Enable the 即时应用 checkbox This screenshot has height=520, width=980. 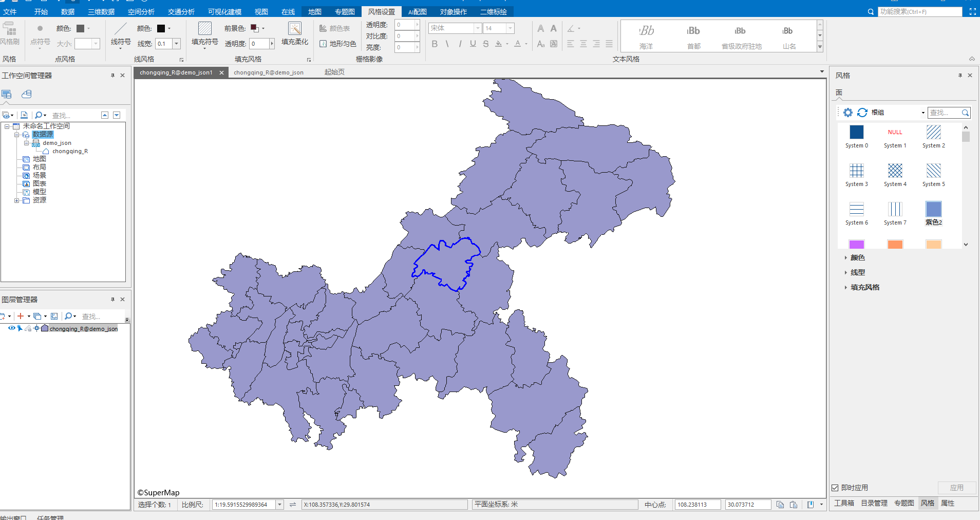pos(836,488)
